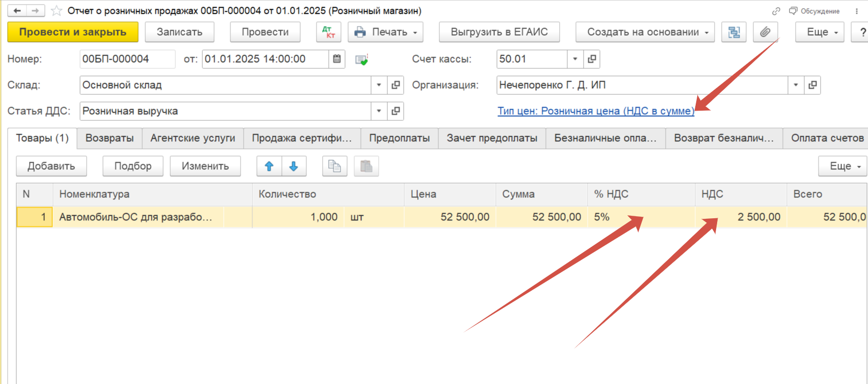The height and width of the screenshot is (384, 868).
Task: Open the calendar picker for document date
Action: 337,59
